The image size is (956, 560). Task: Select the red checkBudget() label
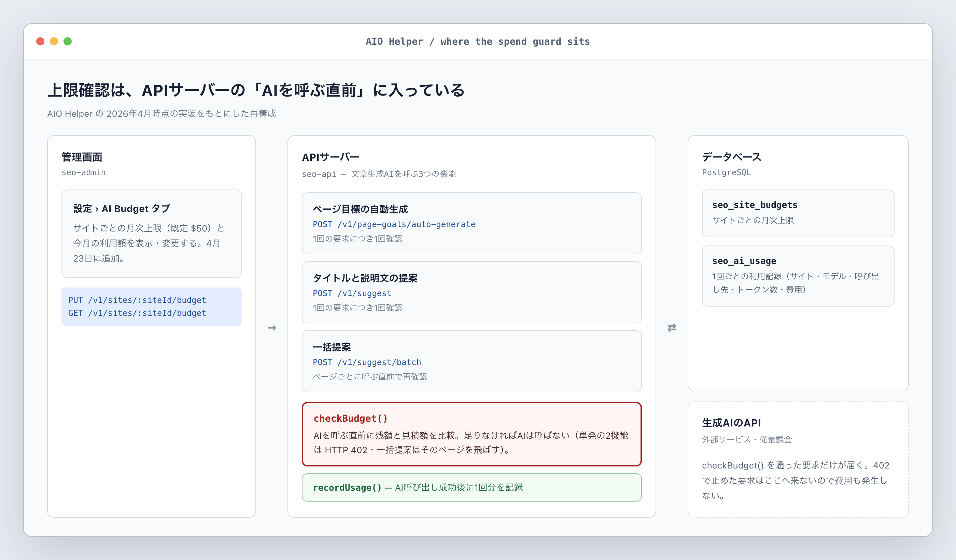coord(351,418)
